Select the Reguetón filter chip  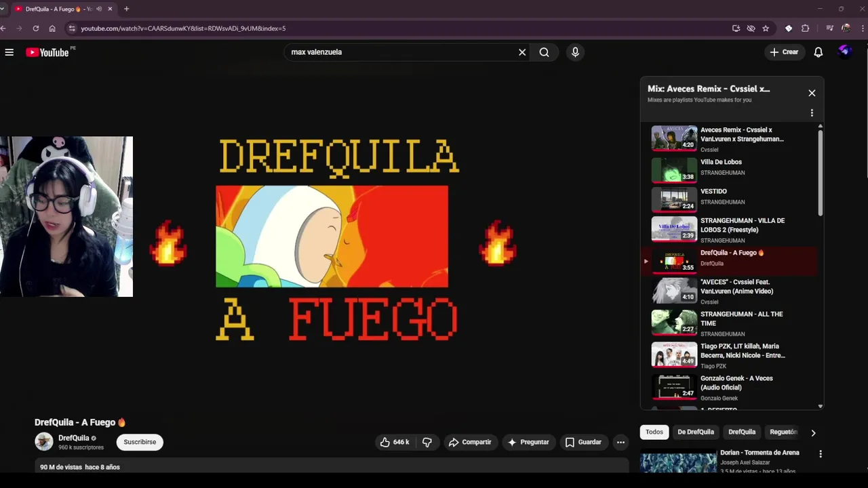point(783,432)
